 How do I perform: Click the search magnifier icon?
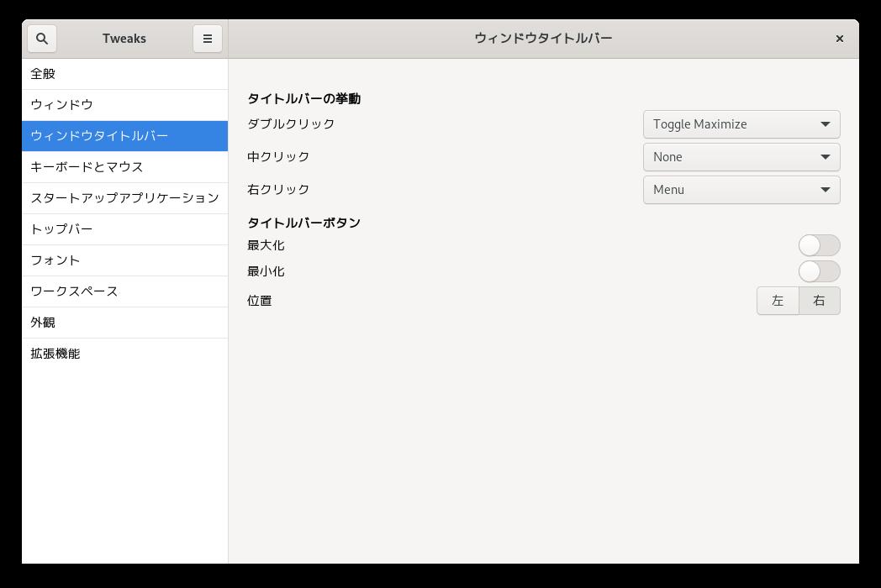42,39
